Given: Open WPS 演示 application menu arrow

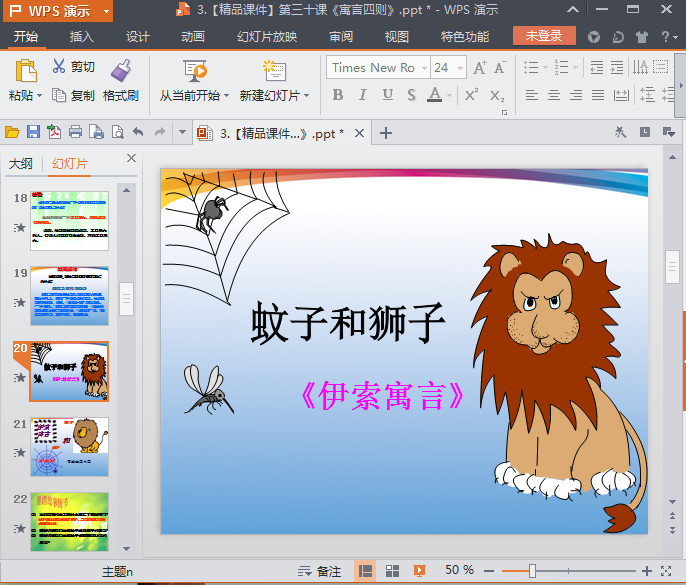Looking at the screenshot, I should 106,11.
